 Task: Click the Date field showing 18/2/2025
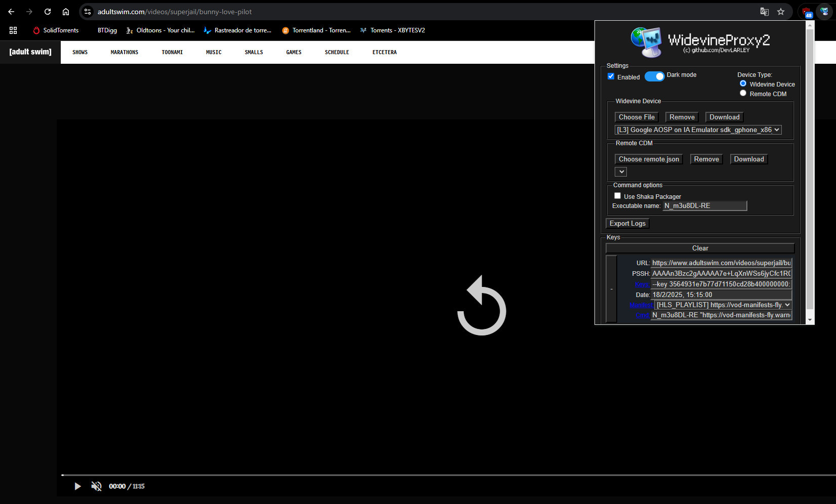(721, 295)
